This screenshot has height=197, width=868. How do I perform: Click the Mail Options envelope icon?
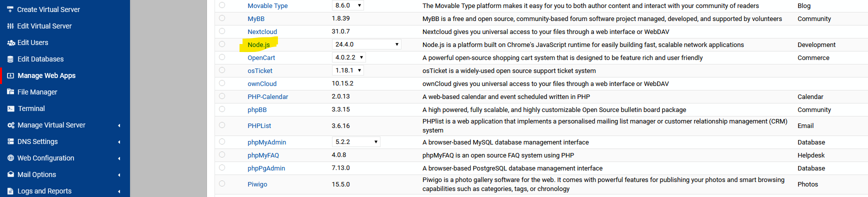pos(10,174)
